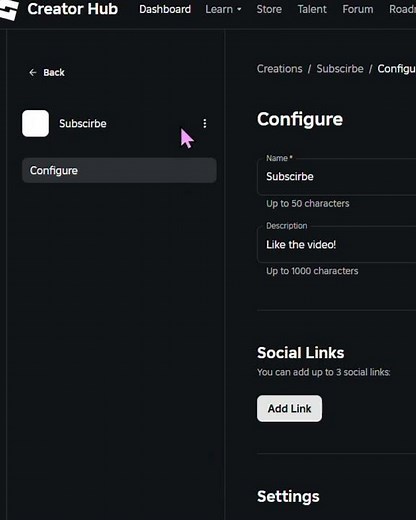Screen dimensions: 416x520
Task: Visit the Forum link
Action: point(358,9)
